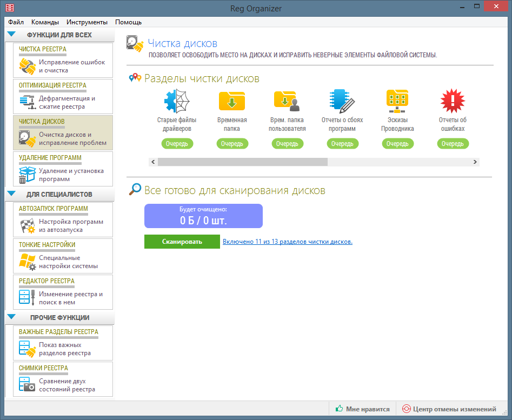Maximize the Reg Organizer window
Image resolution: width=512 pixels, height=420 pixels.
477,6
